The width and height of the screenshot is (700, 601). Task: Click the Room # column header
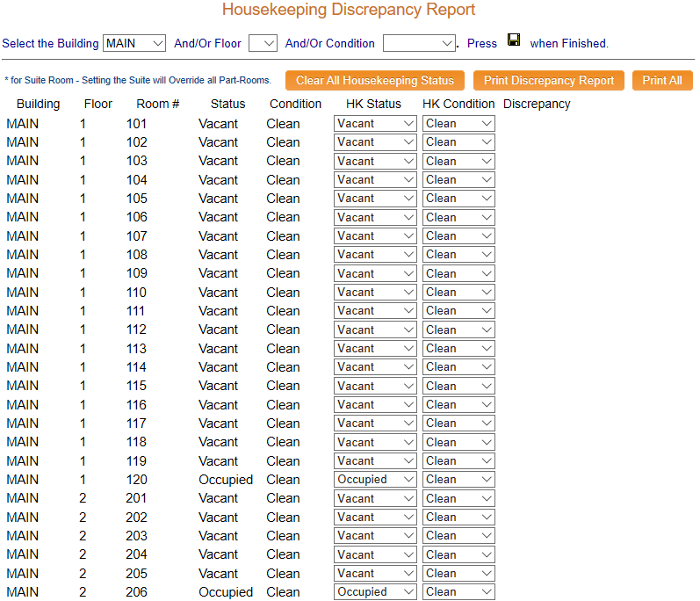click(x=158, y=104)
